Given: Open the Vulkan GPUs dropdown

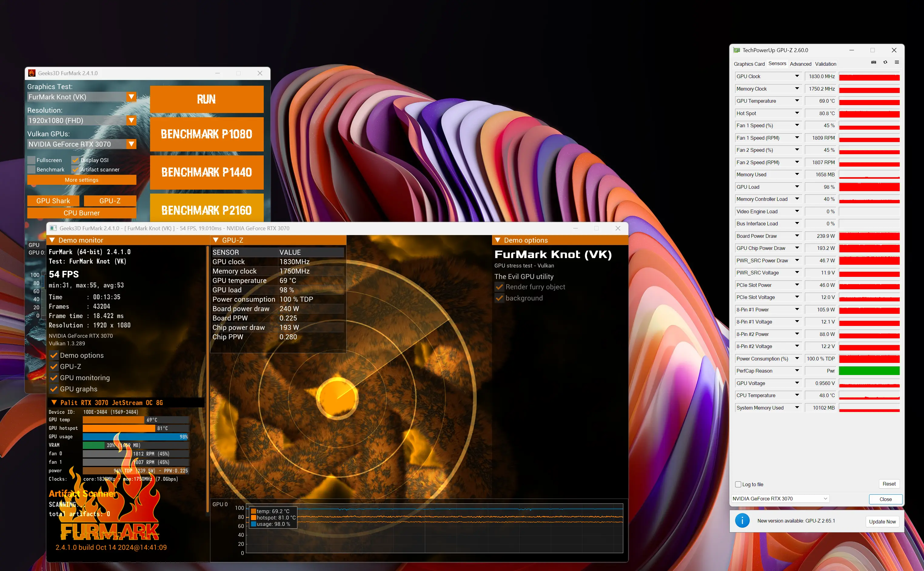Looking at the screenshot, I should pyautogui.click(x=131, y=144).
